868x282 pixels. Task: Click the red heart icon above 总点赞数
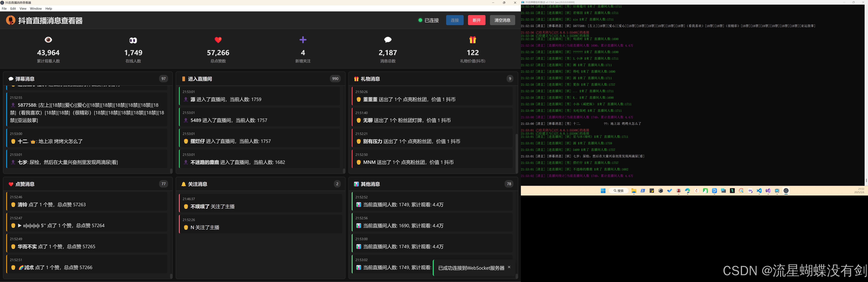pyautogui.click(x=218, y=40)
